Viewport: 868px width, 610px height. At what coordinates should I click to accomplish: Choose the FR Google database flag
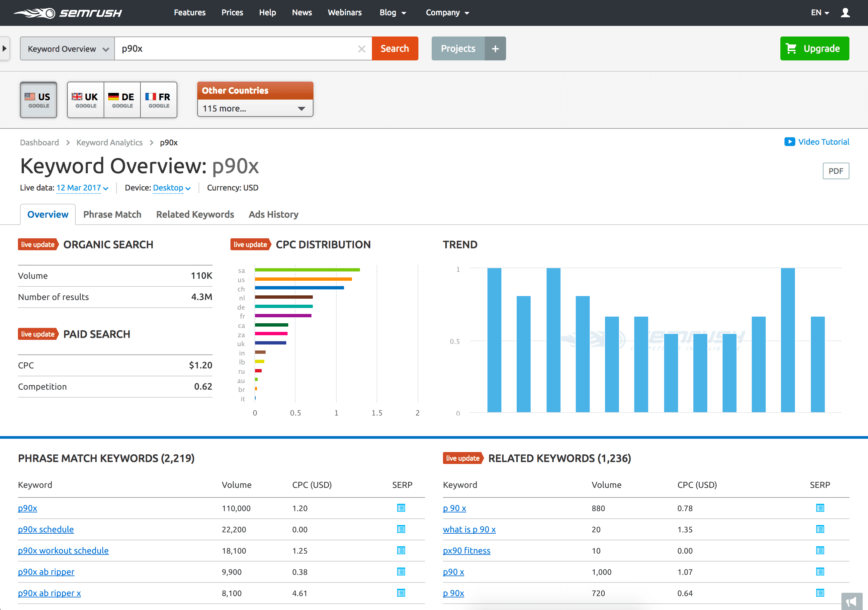tap(158, 100)
